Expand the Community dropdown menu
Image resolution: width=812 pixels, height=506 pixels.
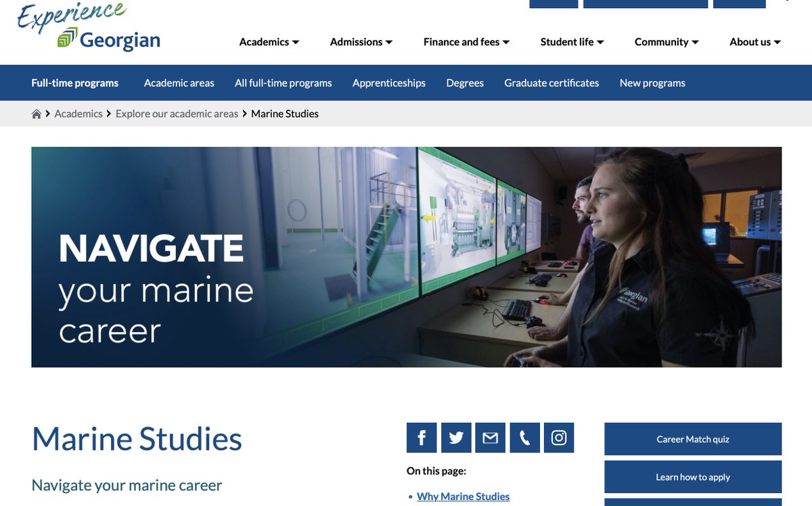[667, 42]
